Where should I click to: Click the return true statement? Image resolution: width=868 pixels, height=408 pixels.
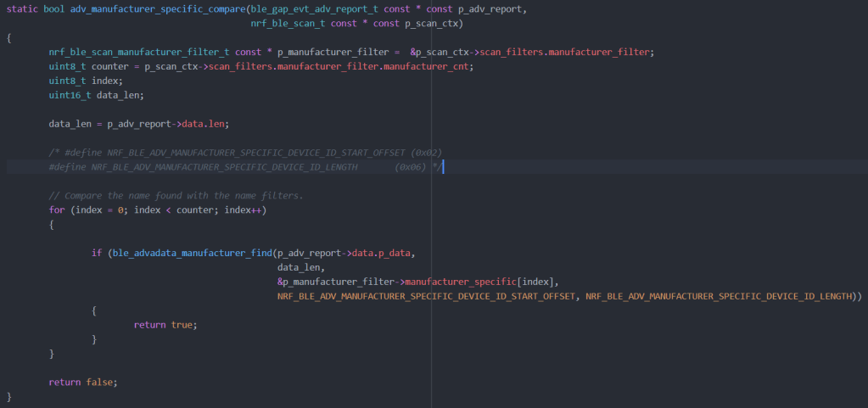165,325
